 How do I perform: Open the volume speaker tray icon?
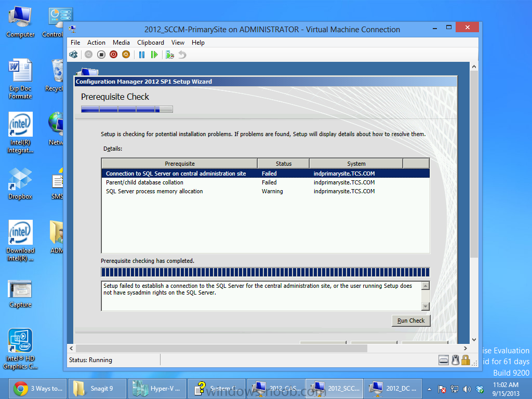[x=467, y=389]
